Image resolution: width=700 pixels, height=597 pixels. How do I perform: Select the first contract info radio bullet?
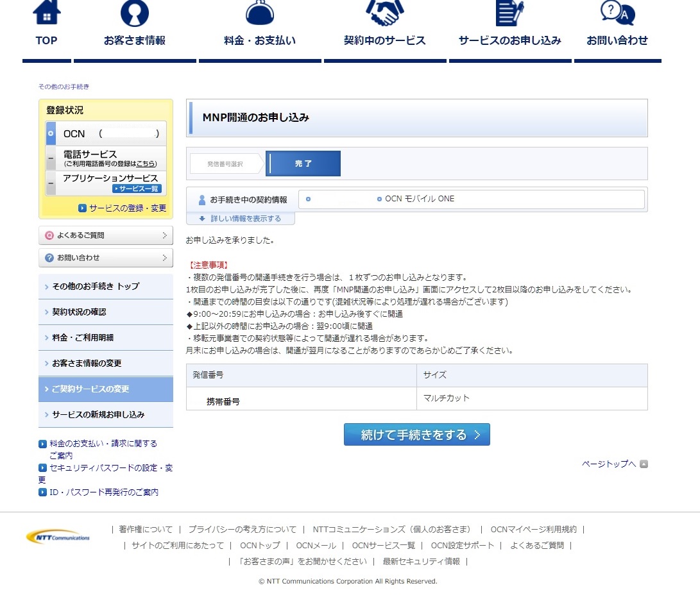coord(308,199)
